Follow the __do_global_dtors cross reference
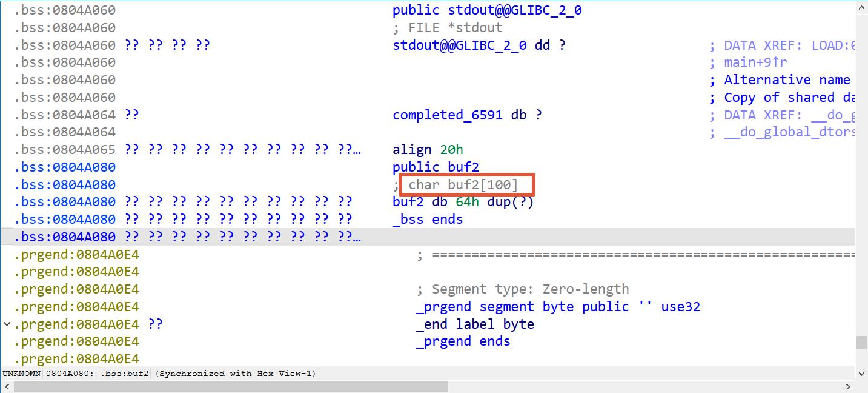 point(790,132)
